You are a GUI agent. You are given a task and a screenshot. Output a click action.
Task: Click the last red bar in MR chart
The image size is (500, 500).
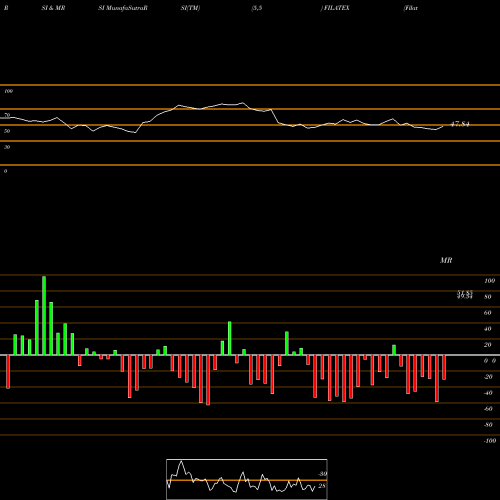tap(444, 367)
